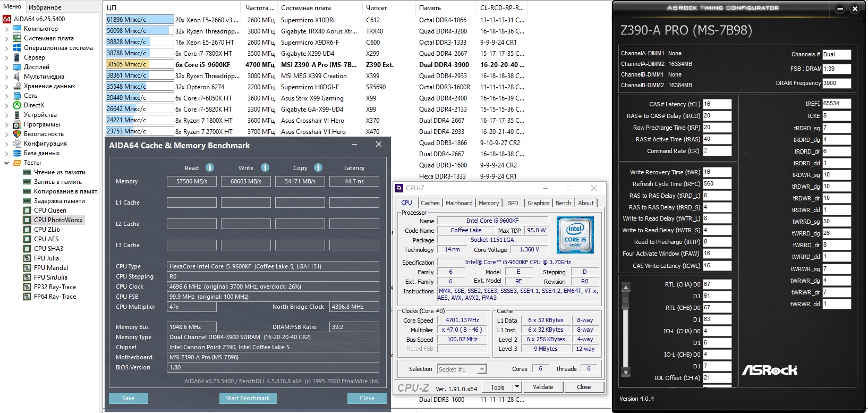Open the Graphics tab in CPU-Z
This screenshot has height=413, width=868.
[538, 203]
